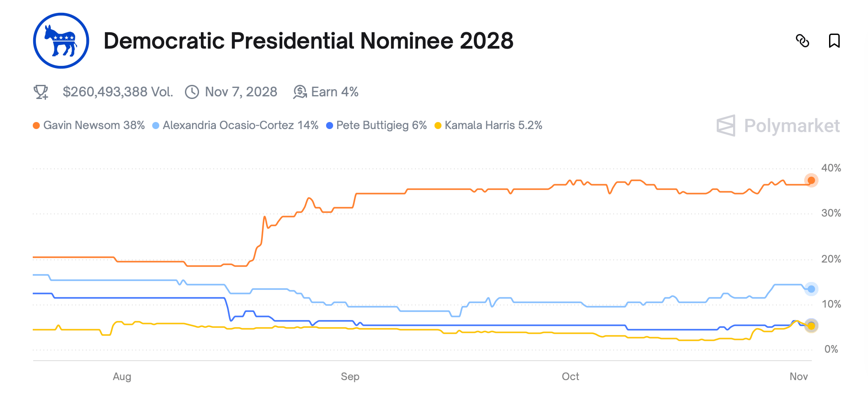This screenshot has height=396, width=868.
Task: Click the market title Democratic Presidential Nominee 2028
Action: click(309, 41)
